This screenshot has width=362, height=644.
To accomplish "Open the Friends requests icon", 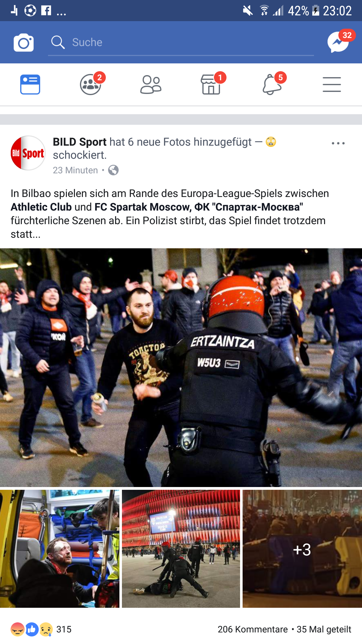I will (151, 85).
